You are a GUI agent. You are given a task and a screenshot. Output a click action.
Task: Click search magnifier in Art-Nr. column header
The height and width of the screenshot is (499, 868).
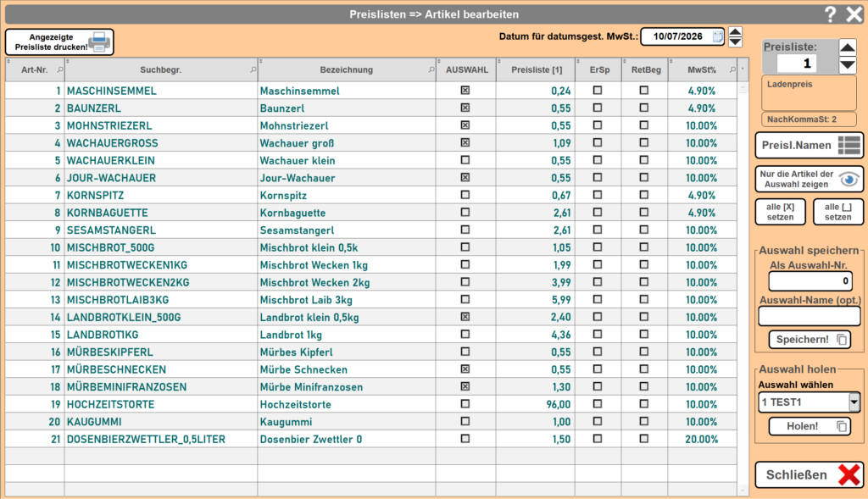click(60, 69)
